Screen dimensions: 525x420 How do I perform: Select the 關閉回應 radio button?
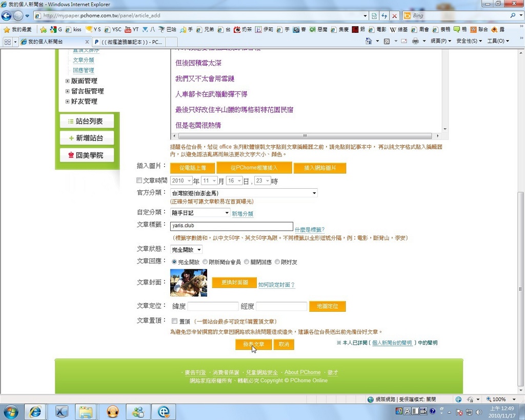point(247,262)
